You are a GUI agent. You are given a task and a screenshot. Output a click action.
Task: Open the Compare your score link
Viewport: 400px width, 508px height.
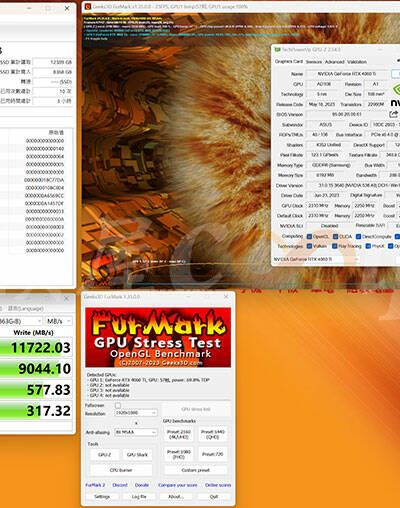point(178,485)
